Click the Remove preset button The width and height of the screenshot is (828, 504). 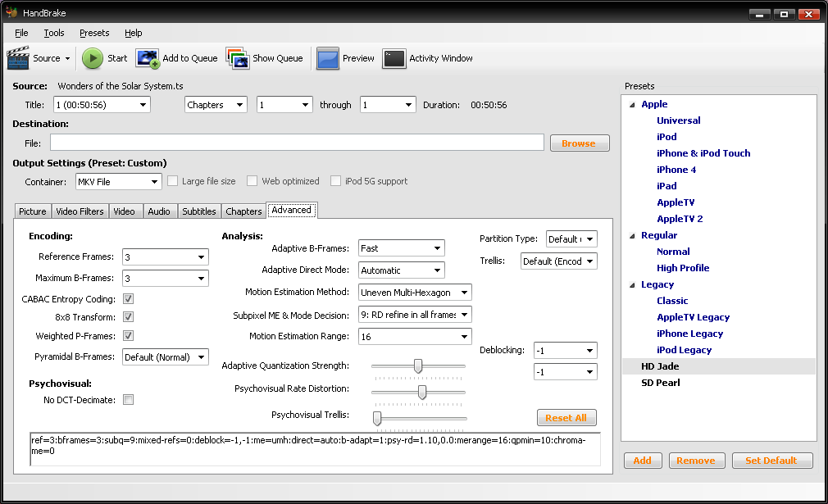(x=697, y=461)
